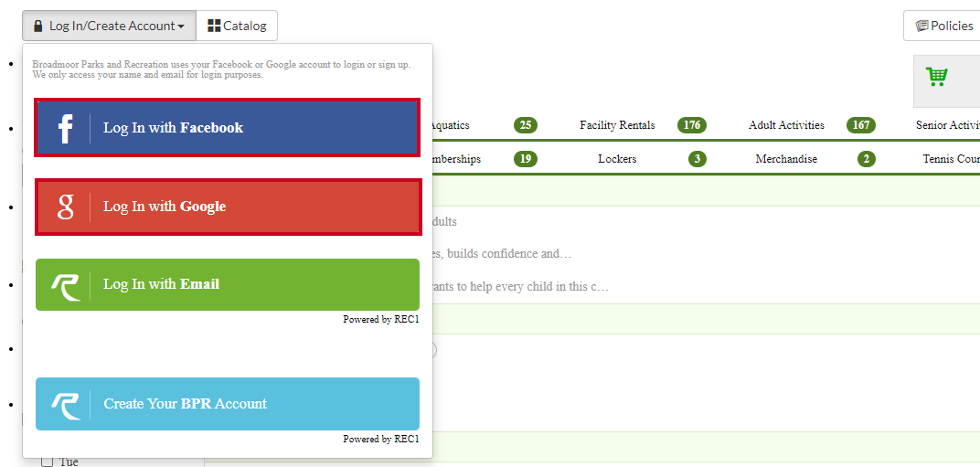Screen dimensions: 980x467
Task: Click the 2 badge for Merchandise
Action: [866, 159]
